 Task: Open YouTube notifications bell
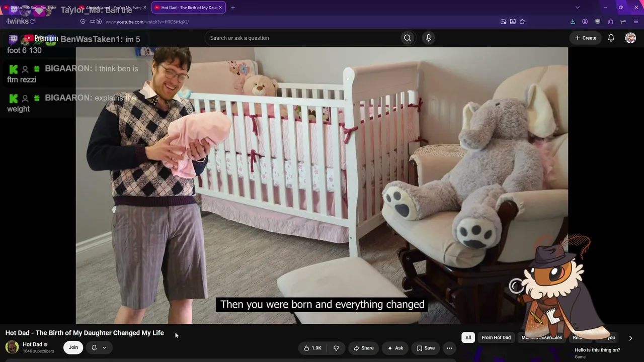coord(611,38)
